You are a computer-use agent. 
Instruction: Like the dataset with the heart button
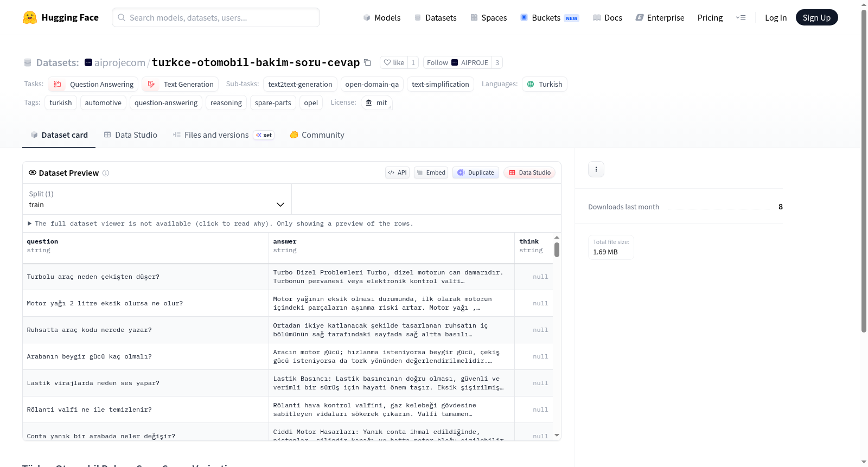tap(394, 62)
